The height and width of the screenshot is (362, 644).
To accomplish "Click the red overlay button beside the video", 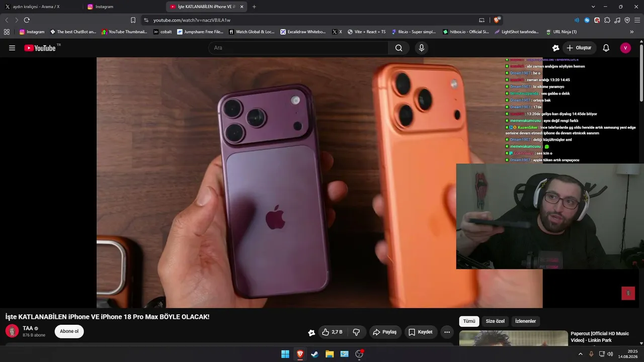I will pos(628,293).
